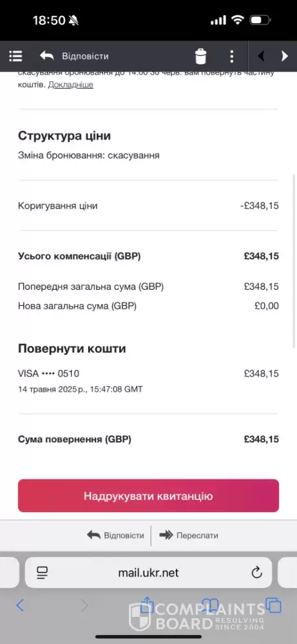This screenshot has height=644, width=297.
Task: Go to next message with right arrow
Action: point(284,56)
